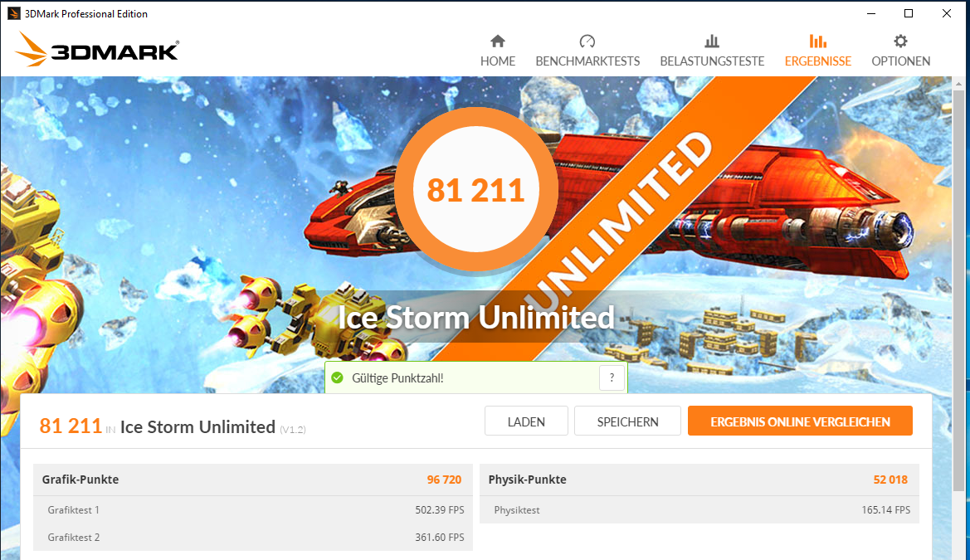This screenshot has width=970, height=560.
Task: Click the SPEICHERN button
Action: point(627,421)
